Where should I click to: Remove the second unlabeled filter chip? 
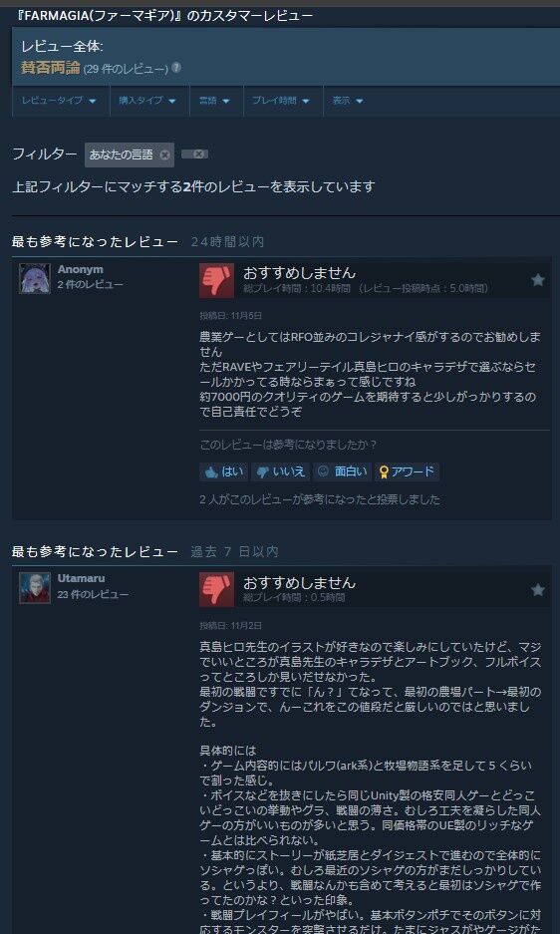click(x=195, y=155)
